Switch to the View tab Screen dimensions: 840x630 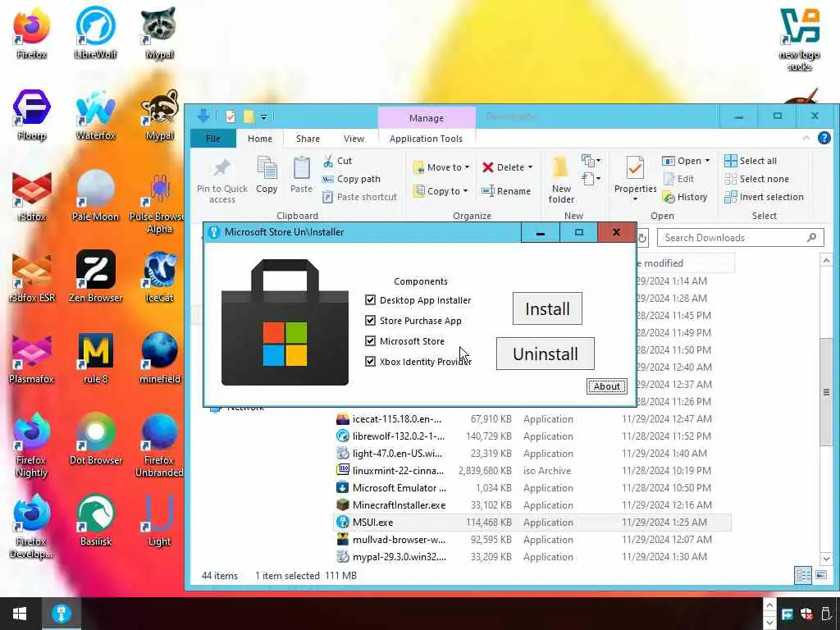(x=354, y=138)
